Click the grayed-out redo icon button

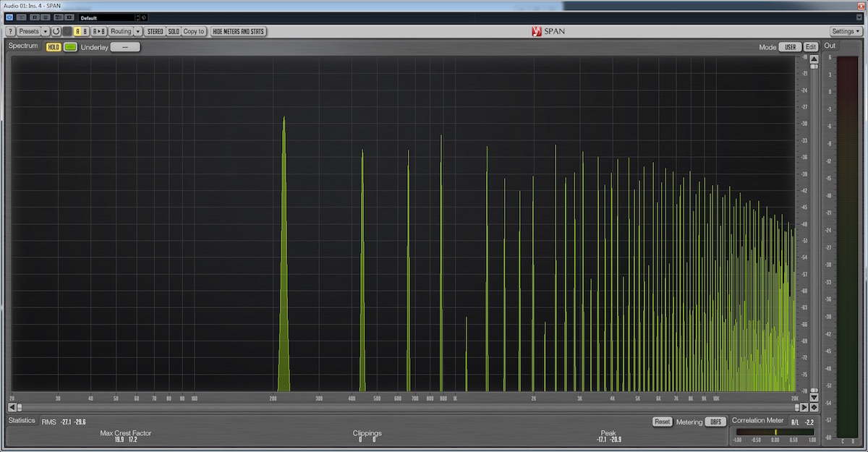pyautogui.click(x=67, y=31)
